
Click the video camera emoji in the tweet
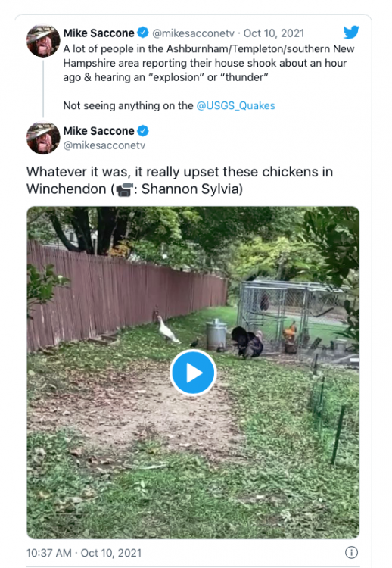125,189
